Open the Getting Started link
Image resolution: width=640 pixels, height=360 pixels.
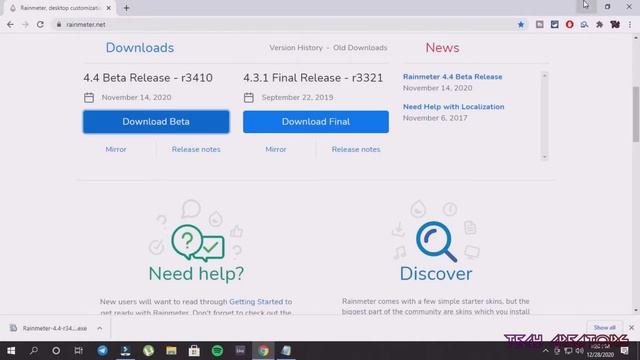[256, 302]
